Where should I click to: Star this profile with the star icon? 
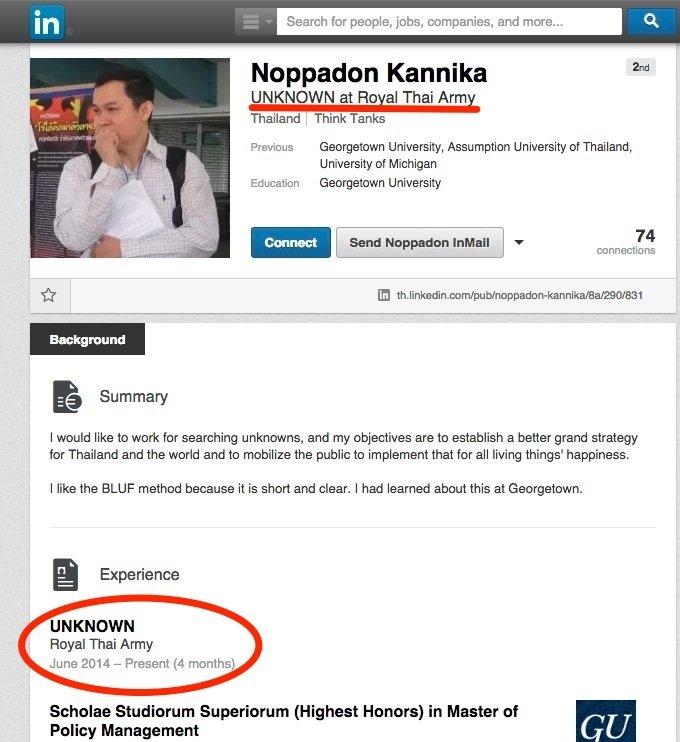[x=48, y=295]
